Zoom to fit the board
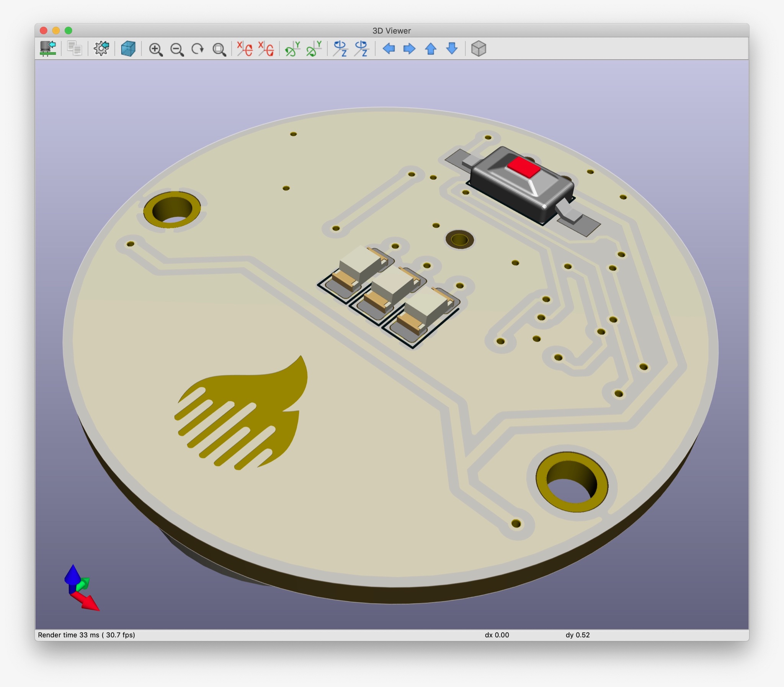Viewport: 784px width, 687px height. [219, 49]
